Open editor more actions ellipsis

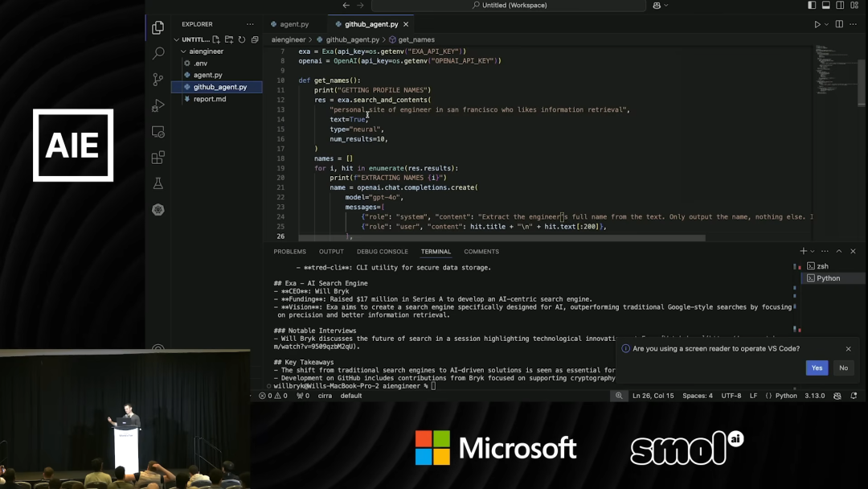853,24
